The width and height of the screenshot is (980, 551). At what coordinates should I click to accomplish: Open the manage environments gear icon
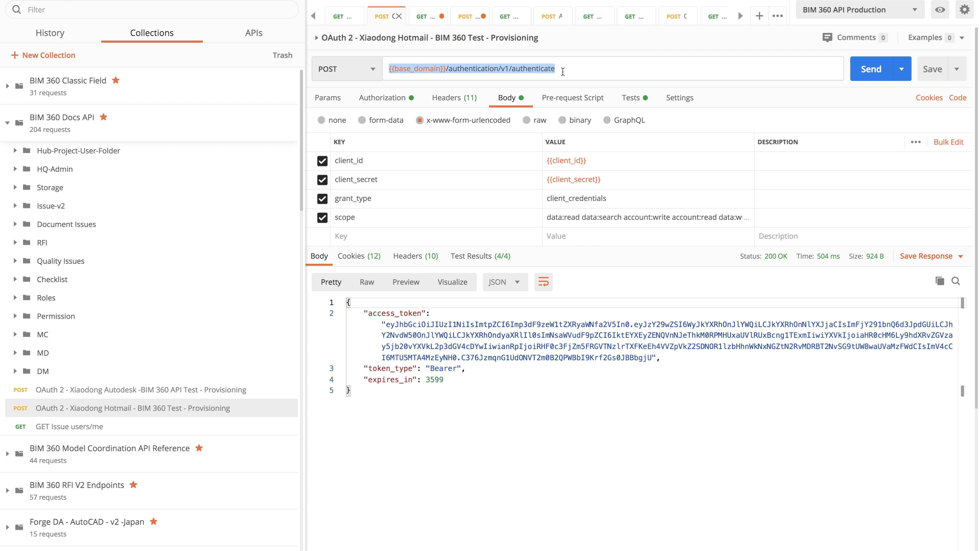[x=964, y=9]
